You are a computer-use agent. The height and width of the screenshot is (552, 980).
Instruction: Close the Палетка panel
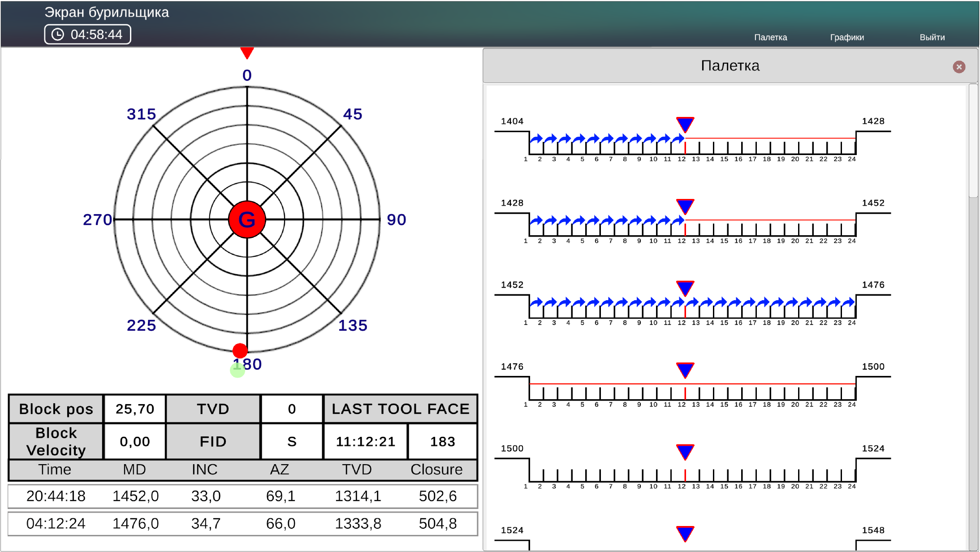click(959, 67)
